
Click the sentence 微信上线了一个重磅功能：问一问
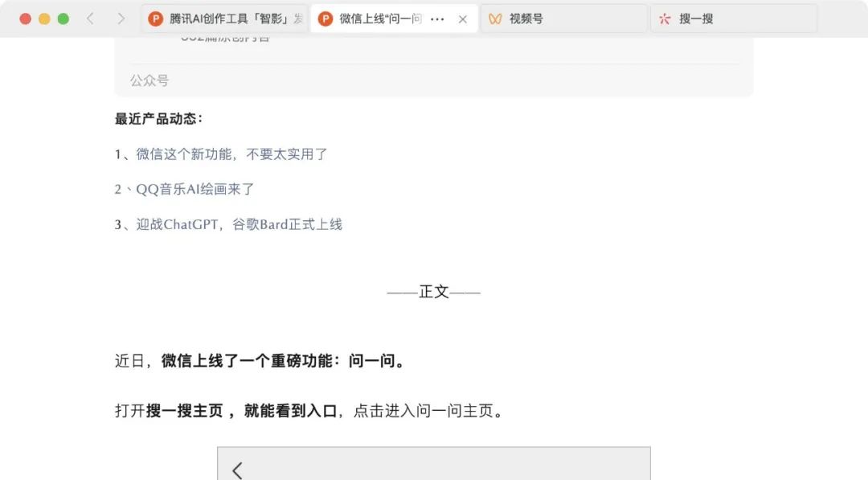pos(284,361)
